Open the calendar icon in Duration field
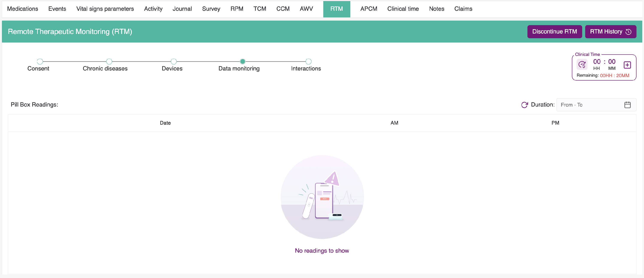644x278 pixels. tap(627, 105)
